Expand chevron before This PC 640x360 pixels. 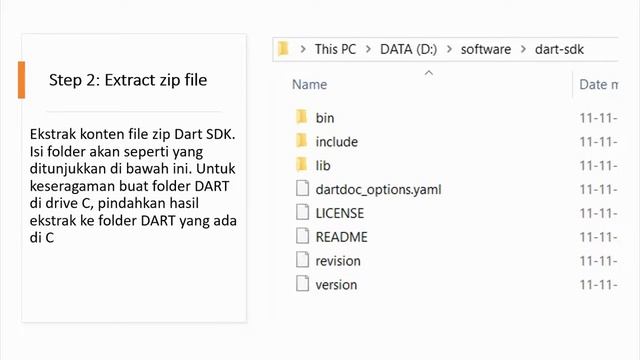click(x=303, y=49)
